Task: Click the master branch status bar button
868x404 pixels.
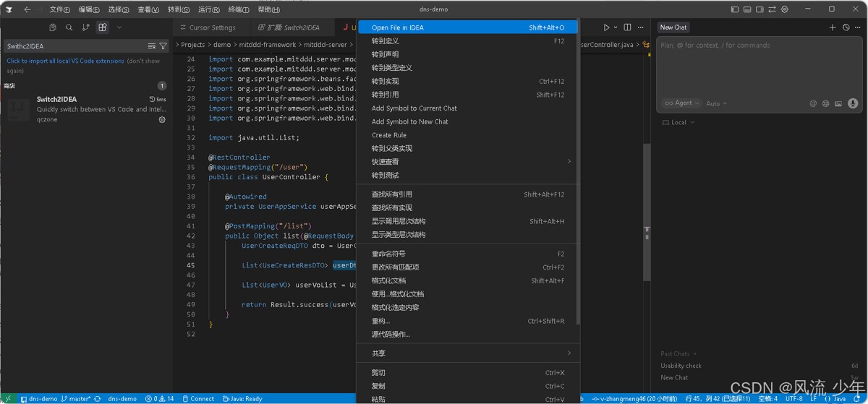Action: pyautogui.click(x=75, y=398)
